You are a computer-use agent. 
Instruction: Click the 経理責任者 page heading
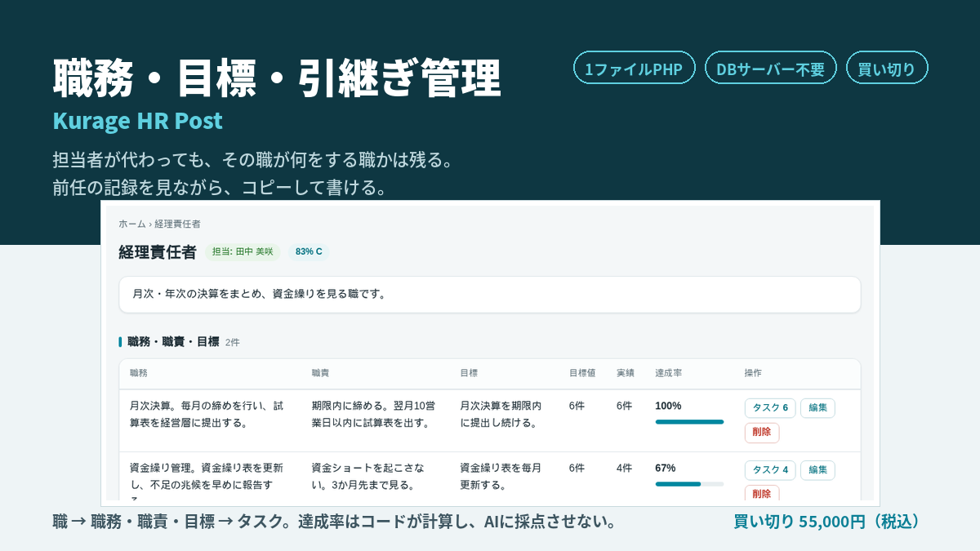[158, 251]
